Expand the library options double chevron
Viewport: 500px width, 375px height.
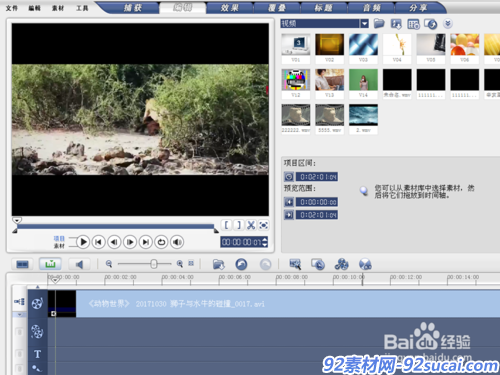point(448,23)
